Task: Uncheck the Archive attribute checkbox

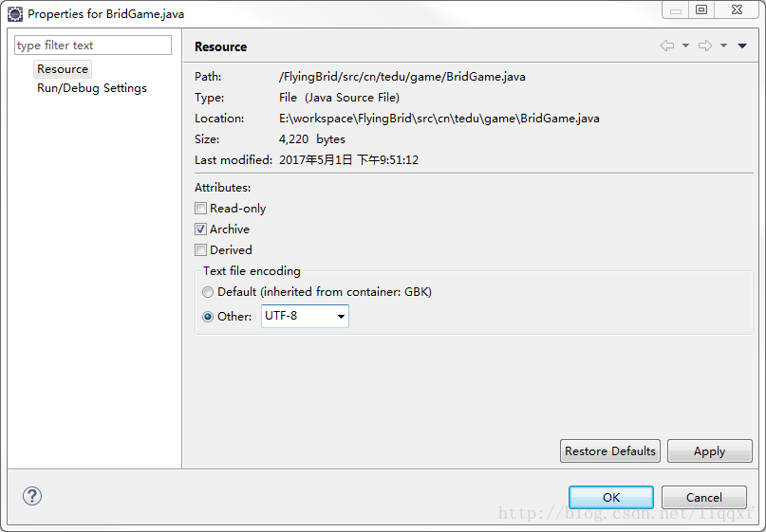Action: click(200, 229)
